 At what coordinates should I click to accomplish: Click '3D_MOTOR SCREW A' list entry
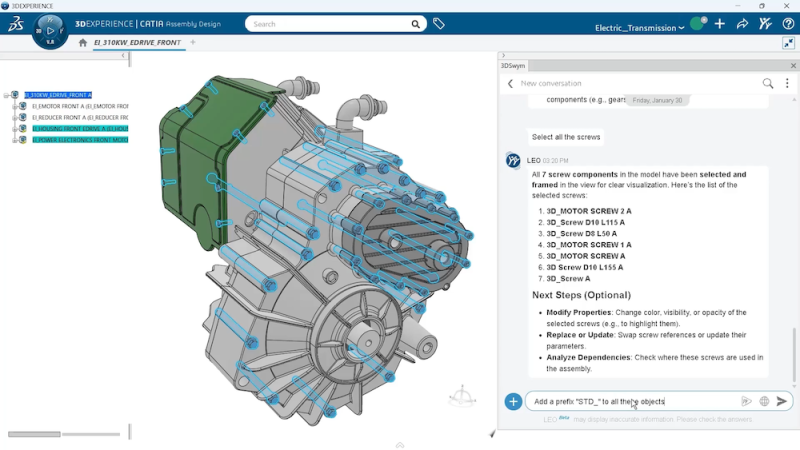point(586,256)
